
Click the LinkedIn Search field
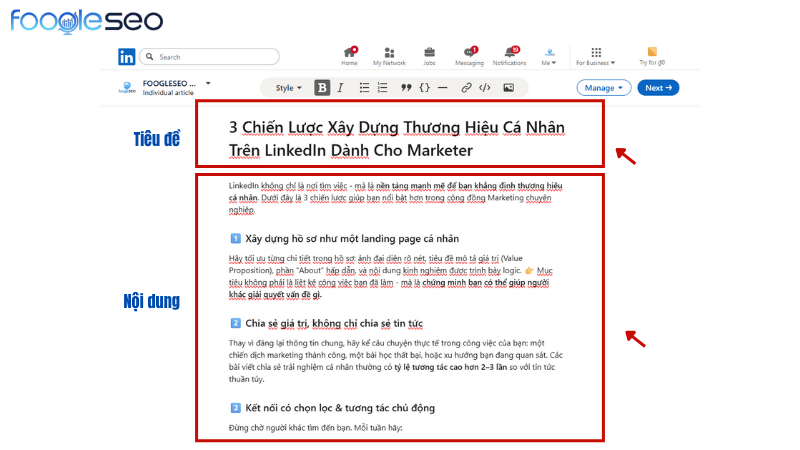[209, 57]
